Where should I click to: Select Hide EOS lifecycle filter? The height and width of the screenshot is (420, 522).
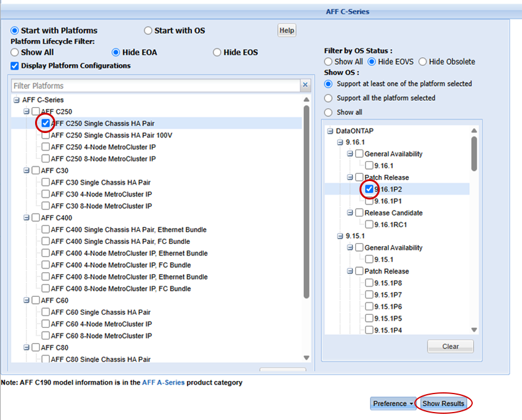[217, 52]
